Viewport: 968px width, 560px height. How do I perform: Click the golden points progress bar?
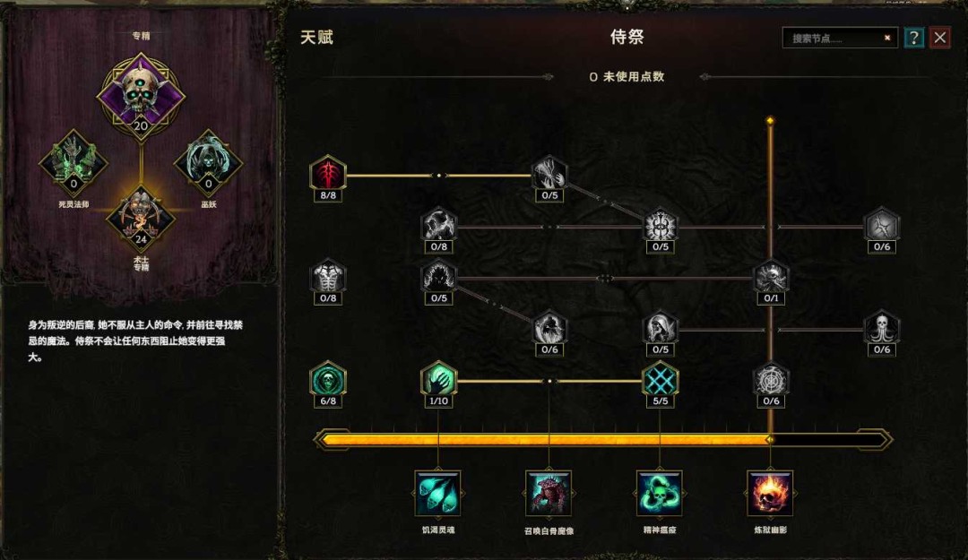point(604,440)
